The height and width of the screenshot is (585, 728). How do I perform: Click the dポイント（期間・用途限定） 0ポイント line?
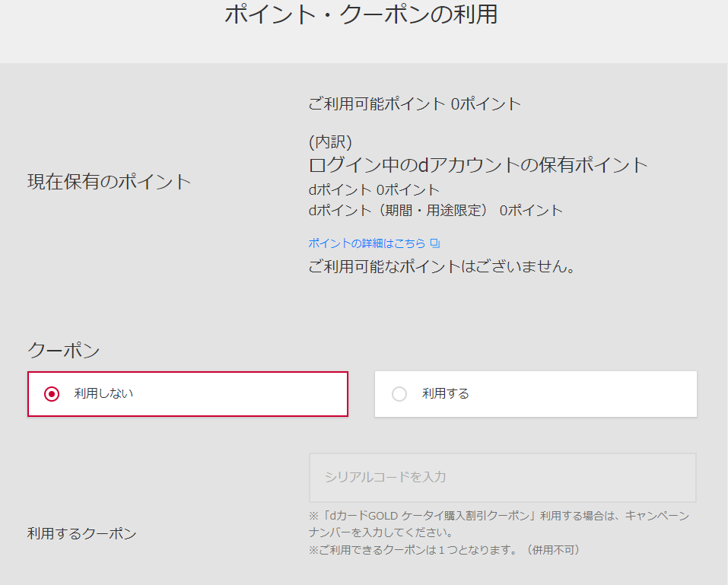click(x=435, y=210)
